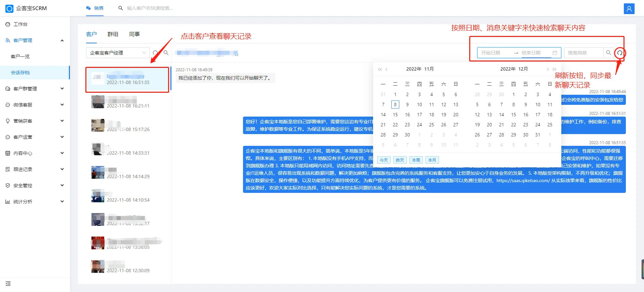Click the 昨天 shortcut button
The height and width of the screenshot is (292, 644).
(x=400, y=160)
